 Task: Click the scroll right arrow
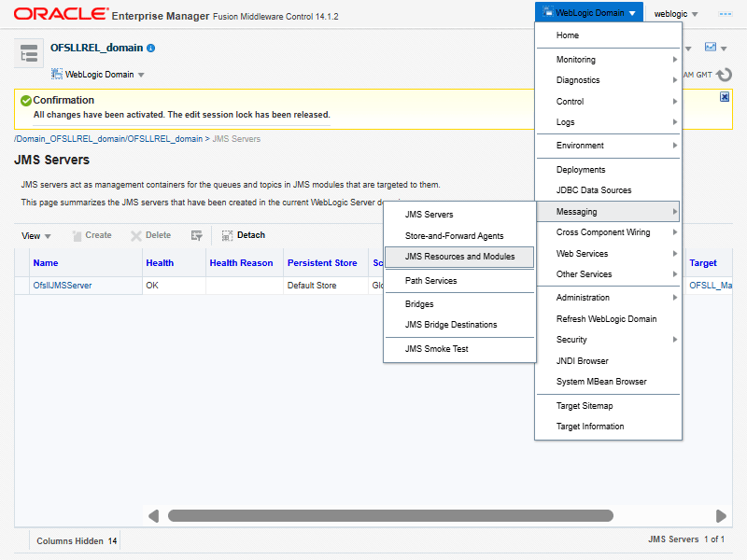tap(721, 516)
